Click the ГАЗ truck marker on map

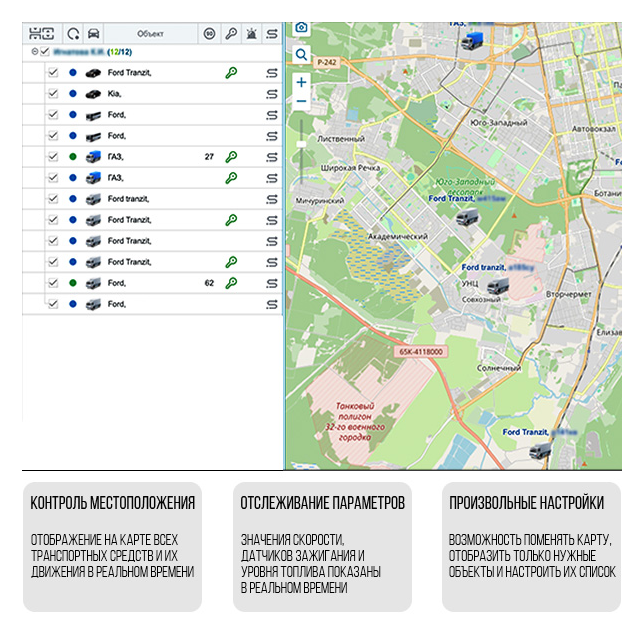tap(472, 41)
